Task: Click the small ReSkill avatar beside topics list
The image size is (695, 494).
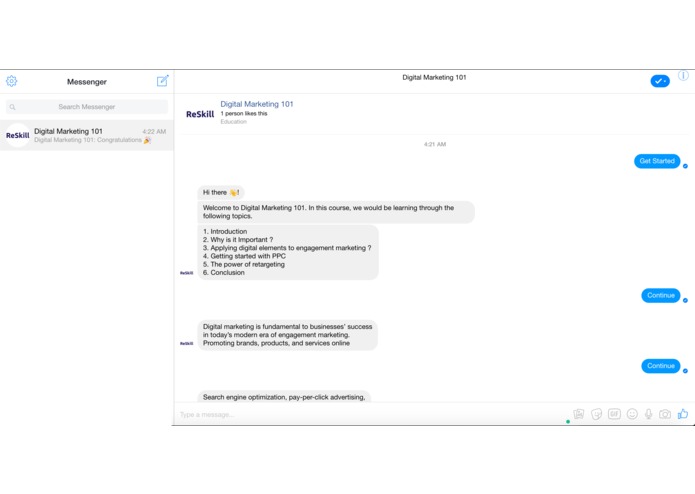Action: (187, 273)
